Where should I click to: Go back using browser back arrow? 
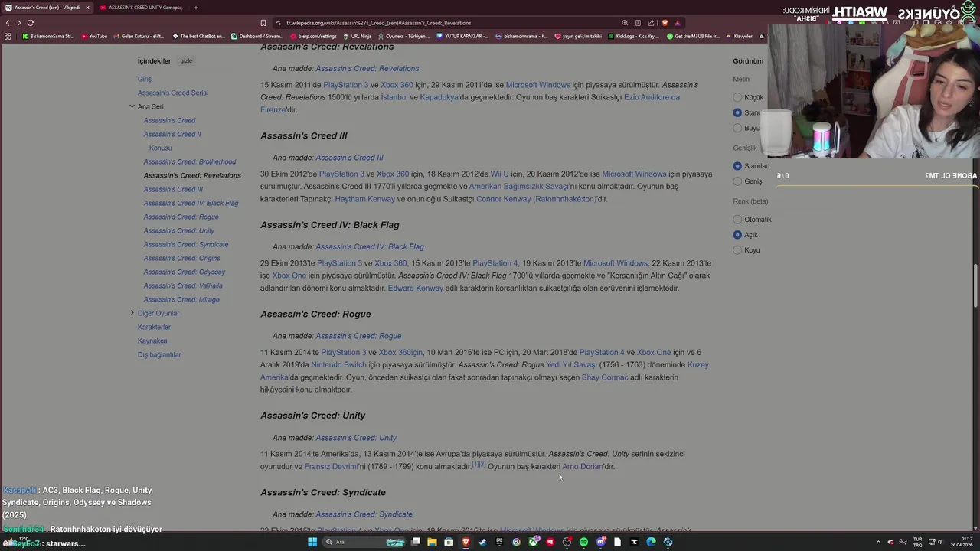(8, 23)
